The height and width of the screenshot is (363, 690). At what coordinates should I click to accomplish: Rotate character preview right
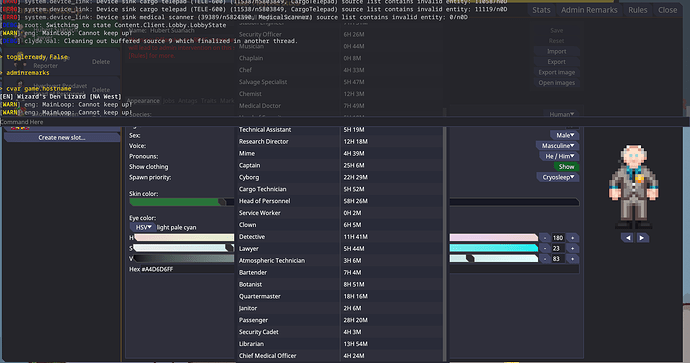coord(642,238)
